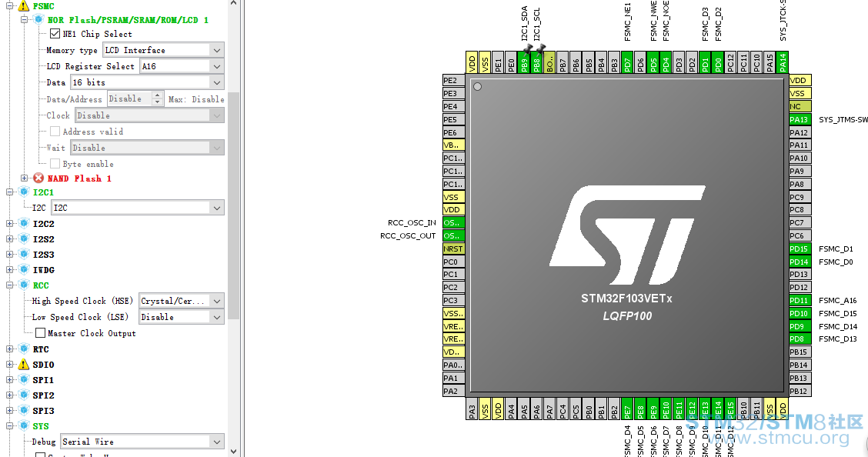Click the SDIO warning icon
This screenshot has height=457, width=868.
23,365
